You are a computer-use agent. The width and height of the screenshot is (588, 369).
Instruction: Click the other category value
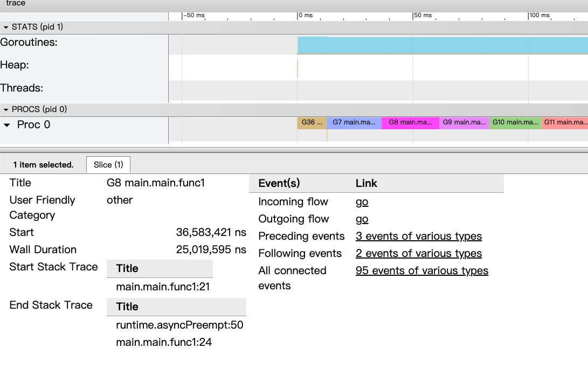120,200
